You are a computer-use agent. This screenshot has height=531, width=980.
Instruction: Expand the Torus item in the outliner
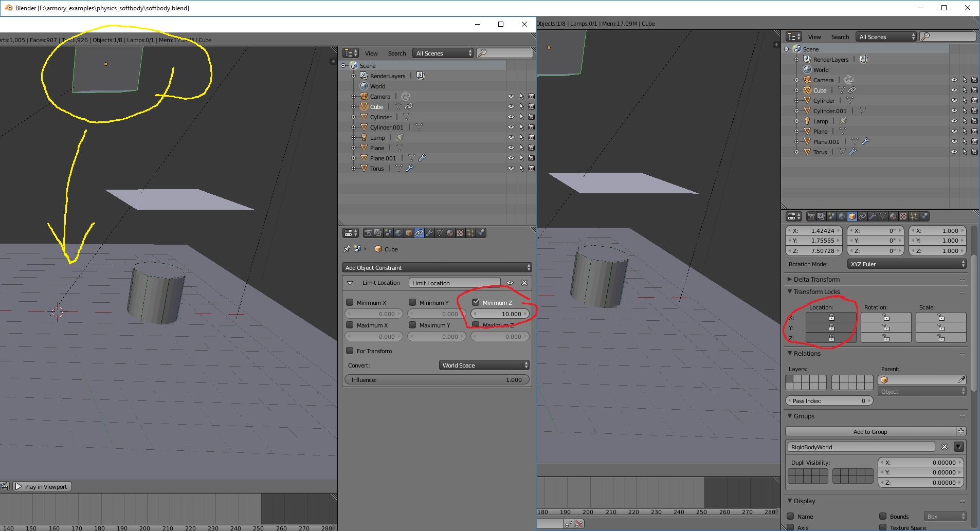coord(354,168)
